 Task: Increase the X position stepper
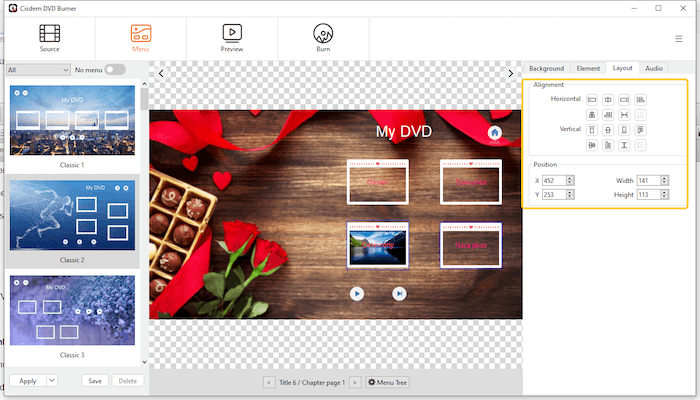coord(570,178)
